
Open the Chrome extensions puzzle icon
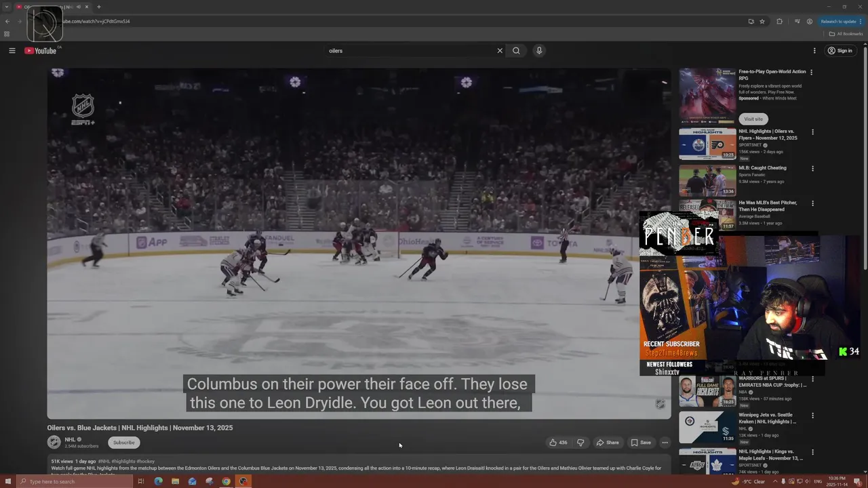(x=779, y=21)
